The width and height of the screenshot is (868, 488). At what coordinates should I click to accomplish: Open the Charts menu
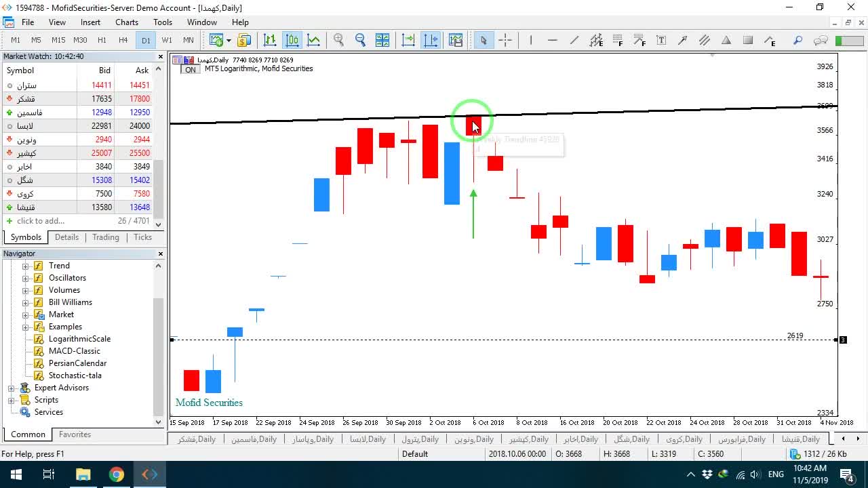pyautogui.click(x=127, y=22)
